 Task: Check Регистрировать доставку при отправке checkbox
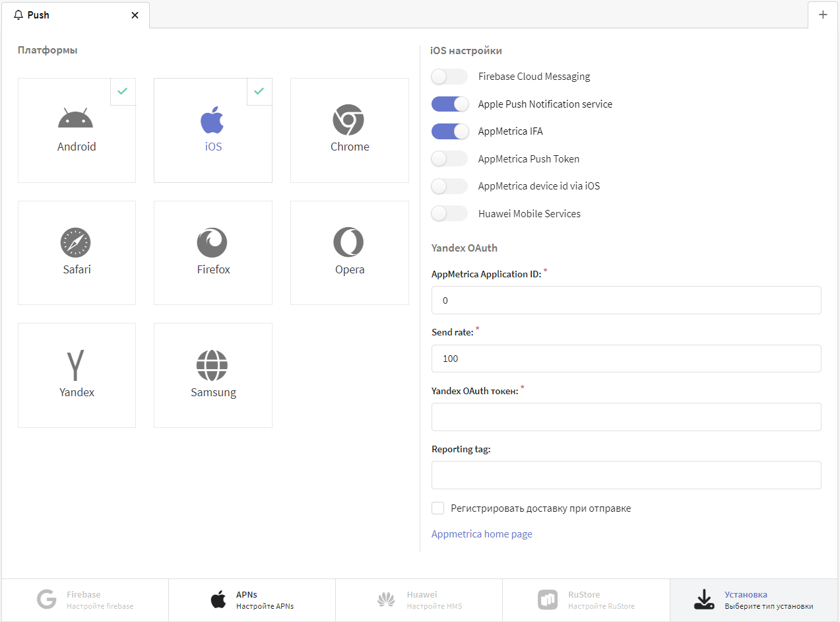click(437, 508)
